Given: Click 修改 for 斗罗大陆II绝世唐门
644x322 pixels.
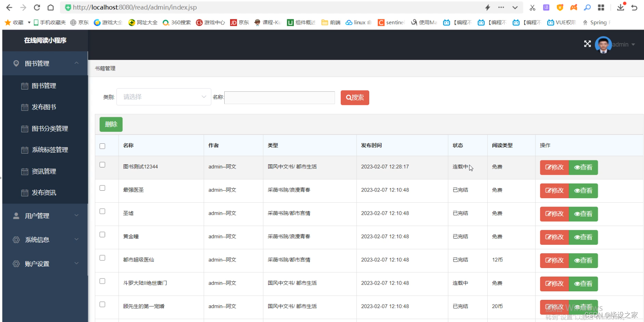Looking at the screenshot, I should [x=555, y=284].
